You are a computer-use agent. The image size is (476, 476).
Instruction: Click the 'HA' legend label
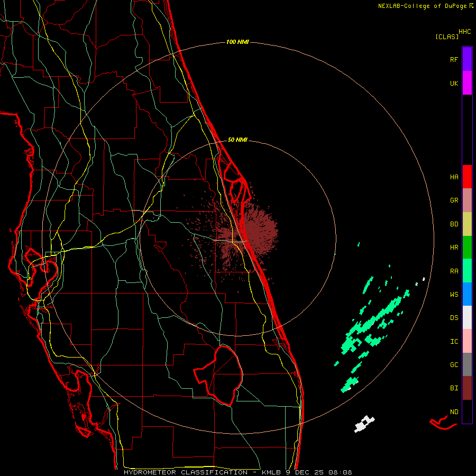454,177
